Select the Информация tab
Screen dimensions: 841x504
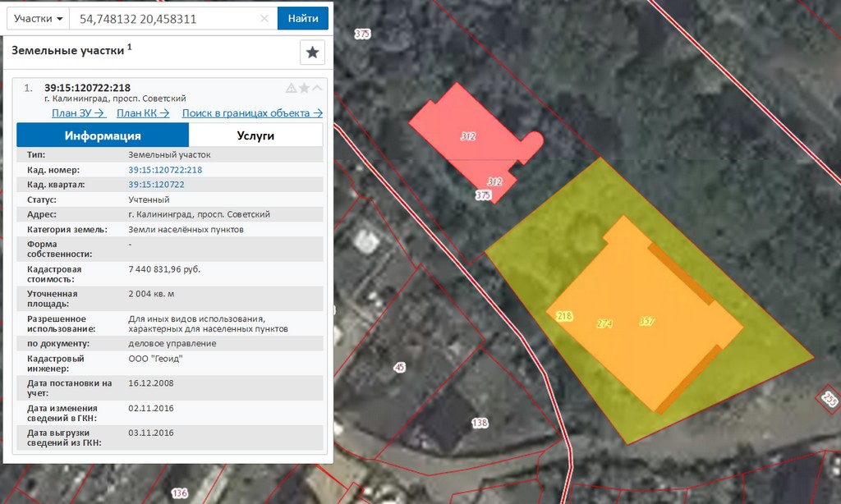[103, 135]
